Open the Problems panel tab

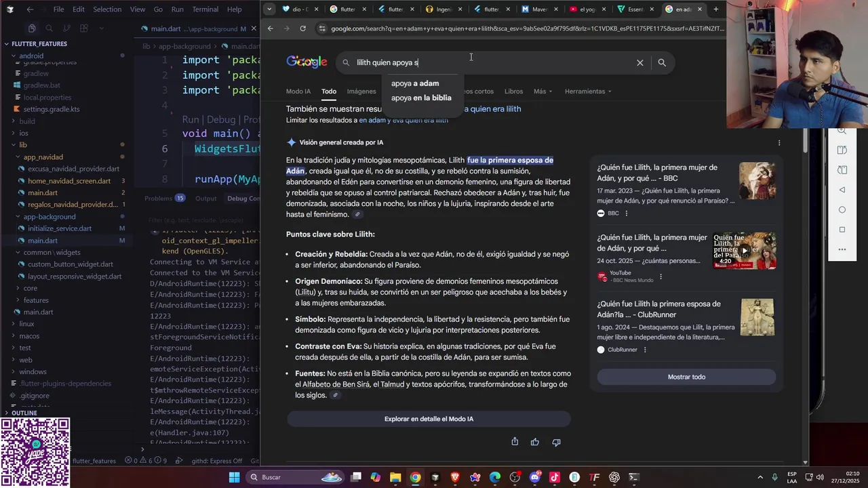[x=158, y=199]
